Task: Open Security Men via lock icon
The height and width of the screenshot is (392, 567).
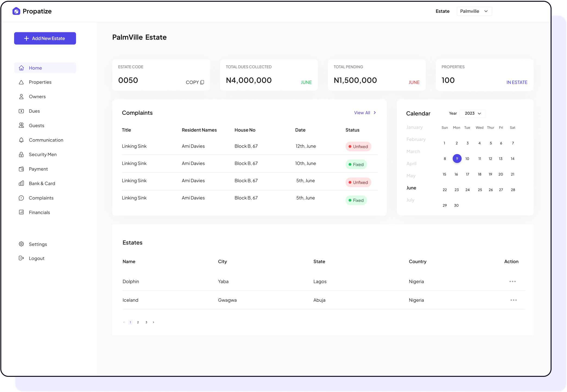Action: coord(21,155)
